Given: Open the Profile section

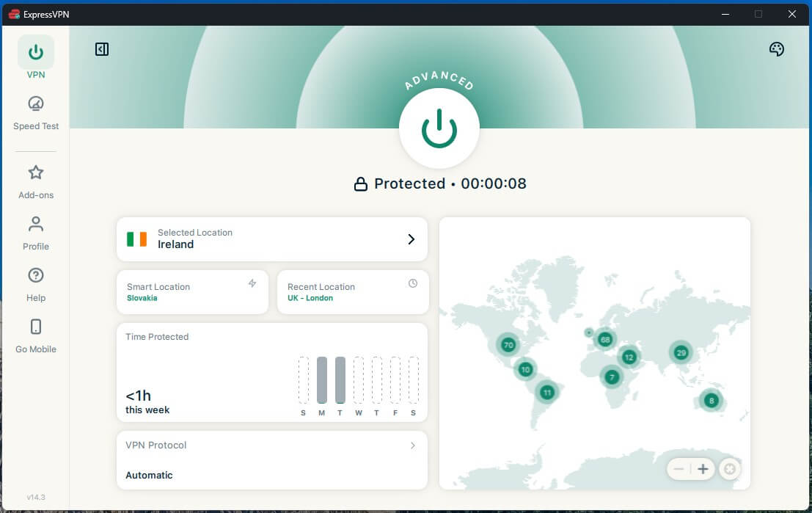Looking at the screenshot, I should 36,233.
